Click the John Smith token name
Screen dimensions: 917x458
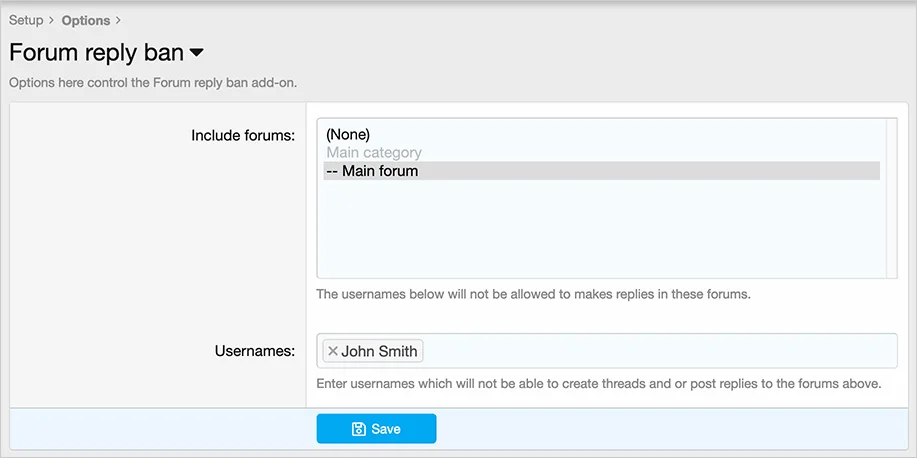tap(380, 351)
